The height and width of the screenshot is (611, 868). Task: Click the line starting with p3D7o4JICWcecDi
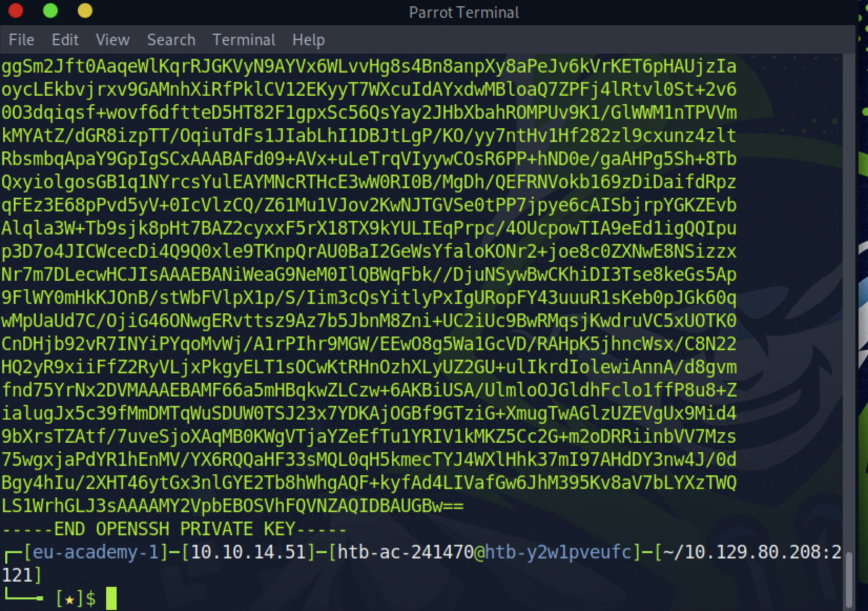point(369,252)
